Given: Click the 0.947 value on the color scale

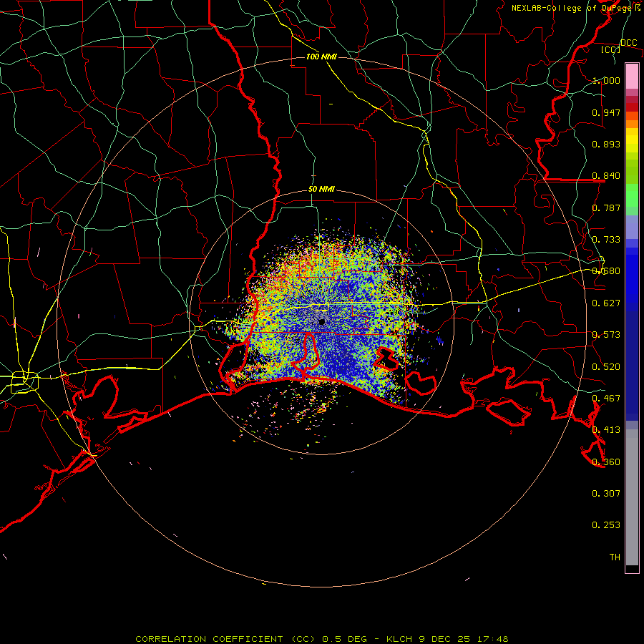Looking at the screenshot, I should pos(606,112).
